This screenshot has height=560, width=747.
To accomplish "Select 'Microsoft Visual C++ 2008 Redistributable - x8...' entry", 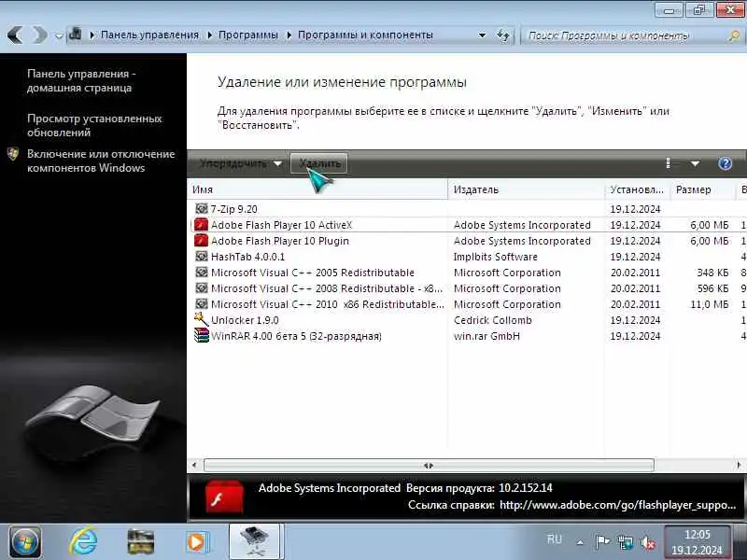I will click(327, 288).
